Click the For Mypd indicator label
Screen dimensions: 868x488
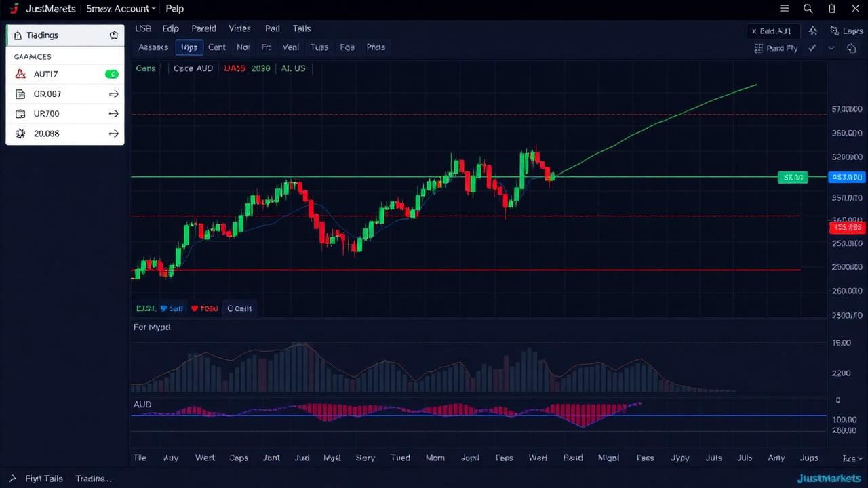[x=152, y=327]
